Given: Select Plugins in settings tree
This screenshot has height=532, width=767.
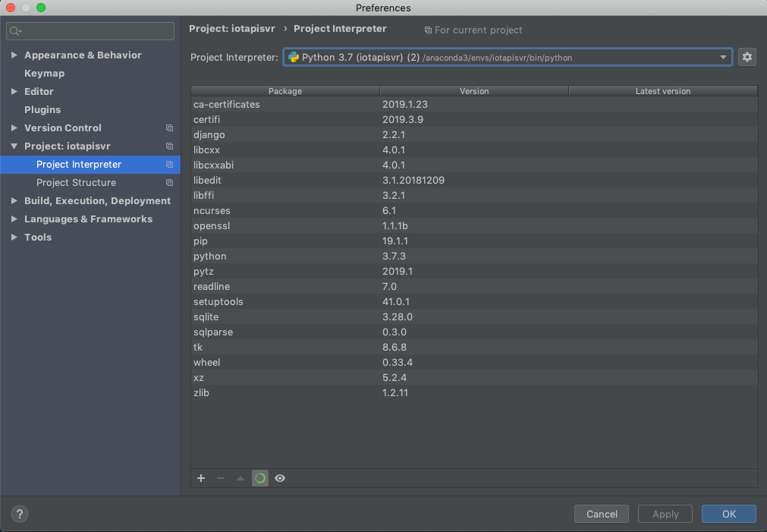Looking at the screenshot, I should pyautogui.click(x=42, y=109).
